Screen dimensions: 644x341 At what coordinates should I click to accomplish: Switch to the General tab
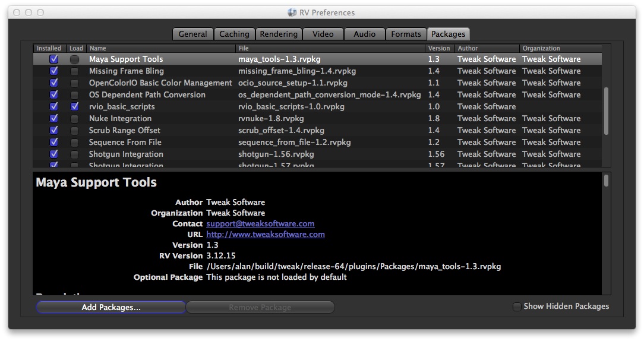pyautogui.click(x=192, y=34)
